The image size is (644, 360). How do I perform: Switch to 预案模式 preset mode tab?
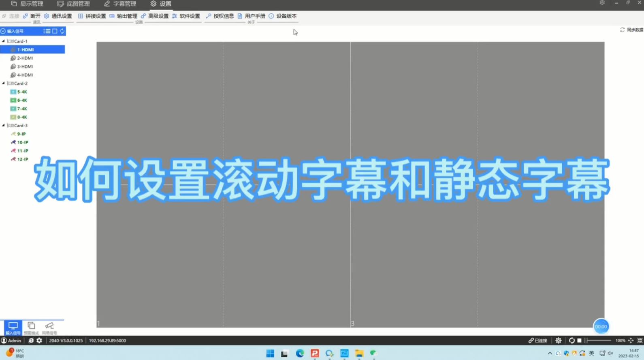coord(31,328)
